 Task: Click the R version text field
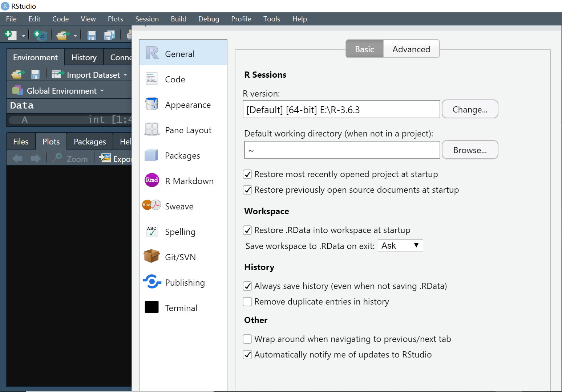click(x=341, y=109)
